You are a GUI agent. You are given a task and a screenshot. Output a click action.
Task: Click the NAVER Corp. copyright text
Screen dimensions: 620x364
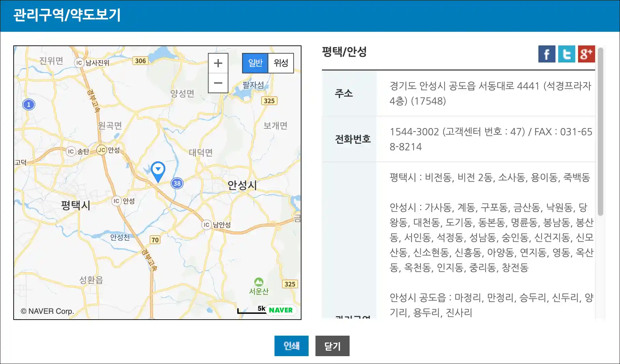click(x=47, y=311)
